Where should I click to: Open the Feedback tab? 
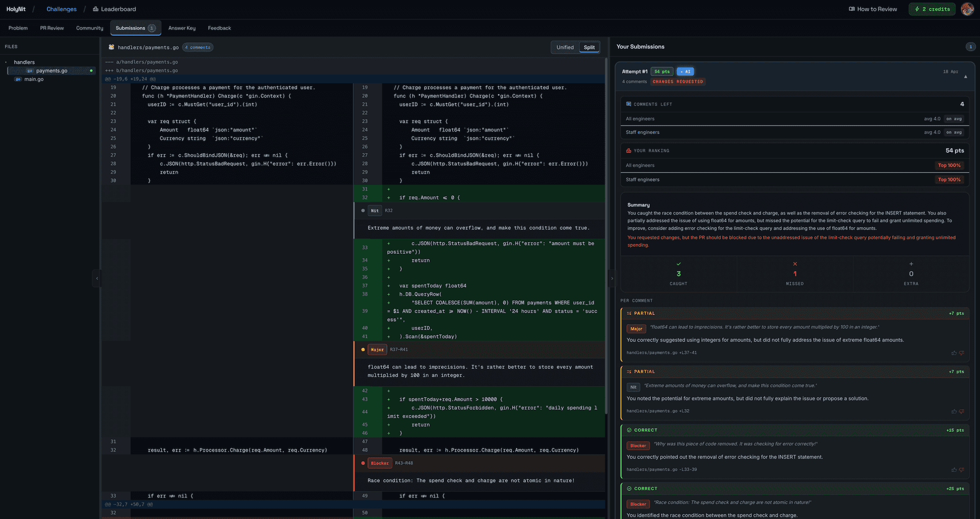coord(219,28)
